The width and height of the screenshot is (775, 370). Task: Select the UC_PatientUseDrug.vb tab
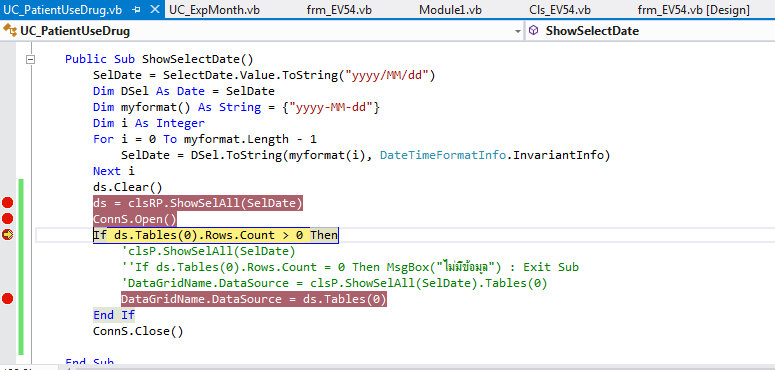pyautogui.click(x=63, y=10)
